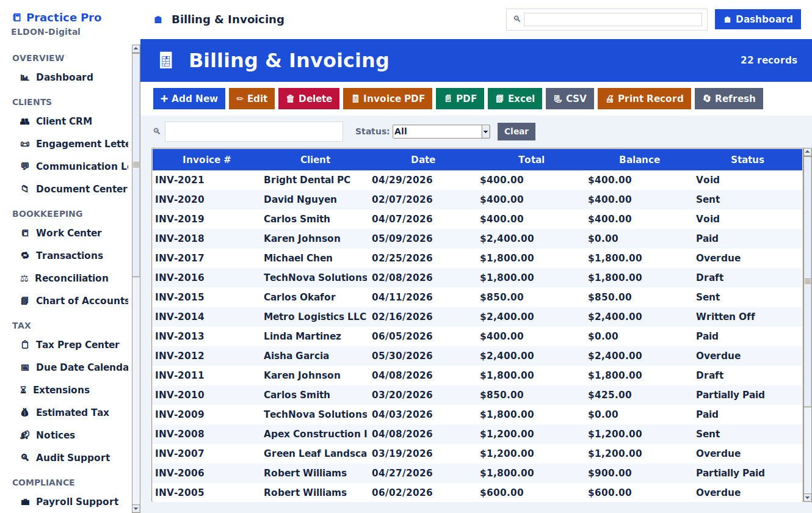Export to Excel
This screenshot has height=513, width=812.
click(x=515, y=99)
